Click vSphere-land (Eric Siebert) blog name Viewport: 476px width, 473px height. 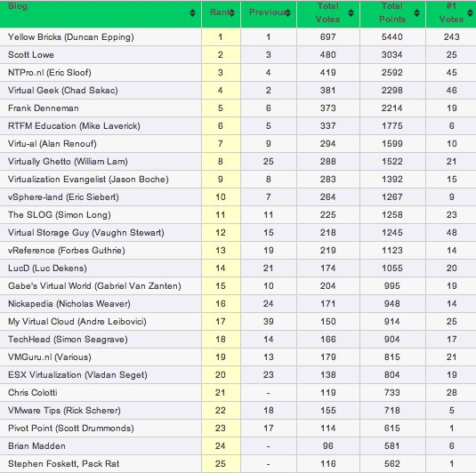pyautogui.click(x=63, y=196)
